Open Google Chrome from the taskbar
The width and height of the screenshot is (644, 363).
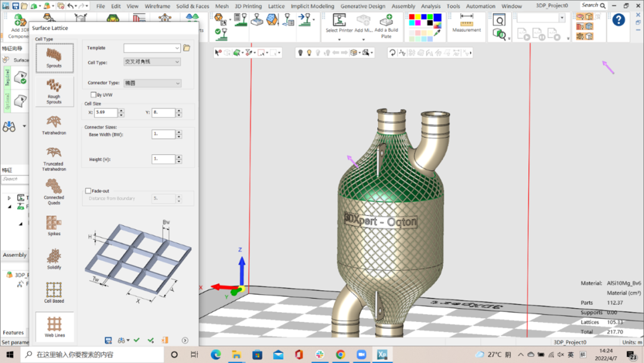340,355
